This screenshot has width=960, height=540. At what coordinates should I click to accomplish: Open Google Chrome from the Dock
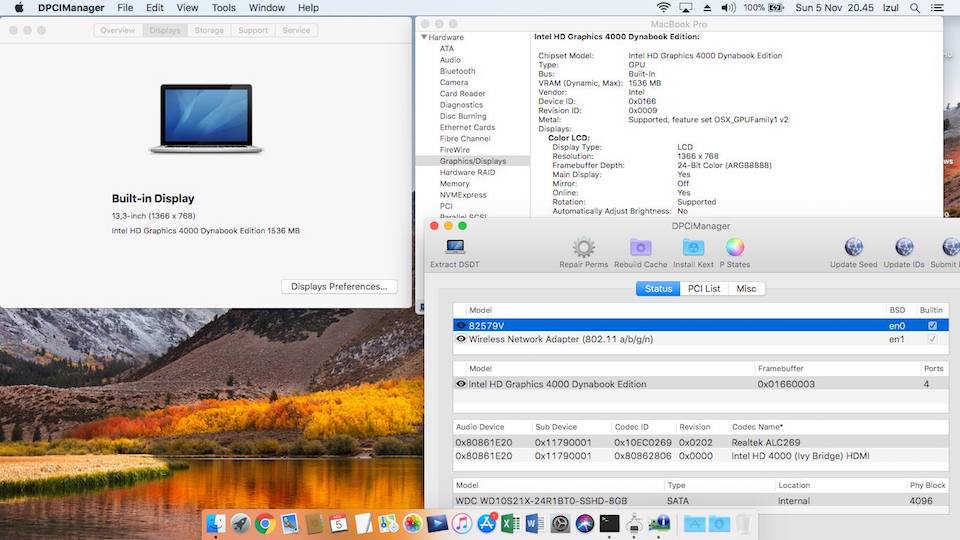click(264, 523)
